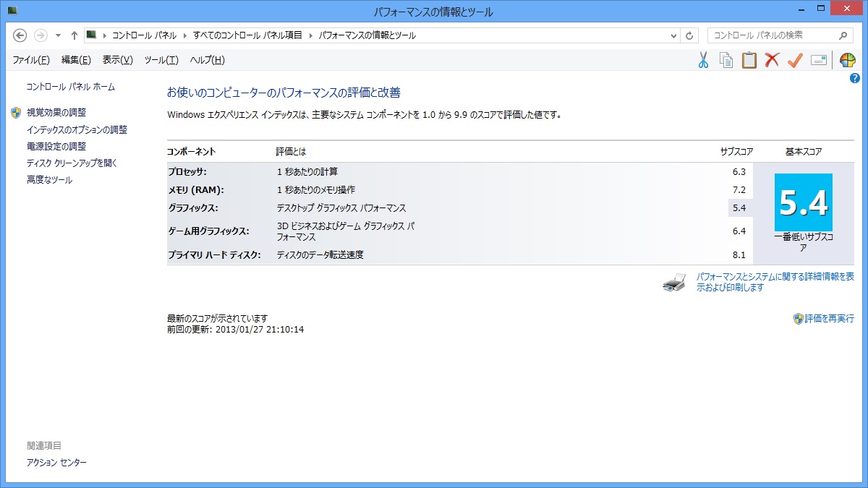
Task: Open 視覚効果の調整 link
Action: (x=56, y=113)
